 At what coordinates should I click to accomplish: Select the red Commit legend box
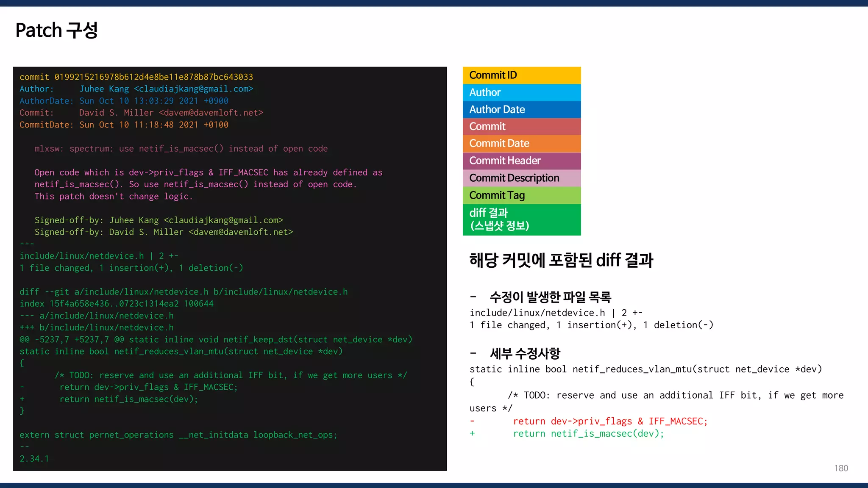point(521,127)
